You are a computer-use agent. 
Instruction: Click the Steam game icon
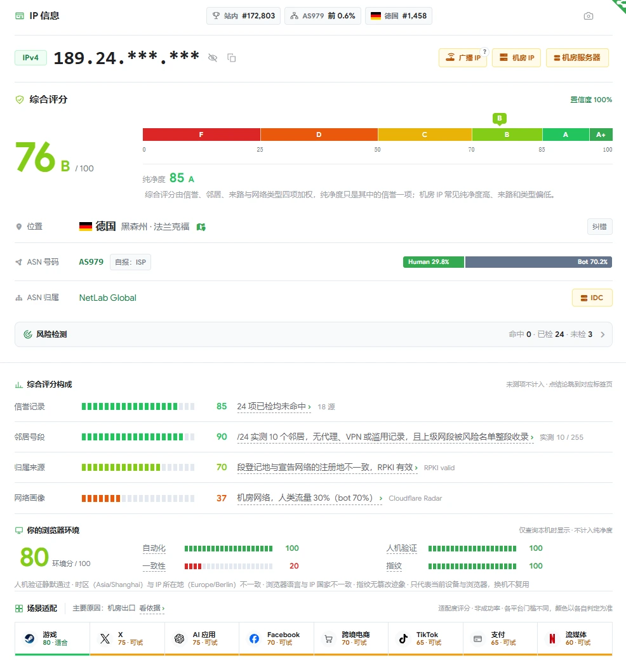30,638
